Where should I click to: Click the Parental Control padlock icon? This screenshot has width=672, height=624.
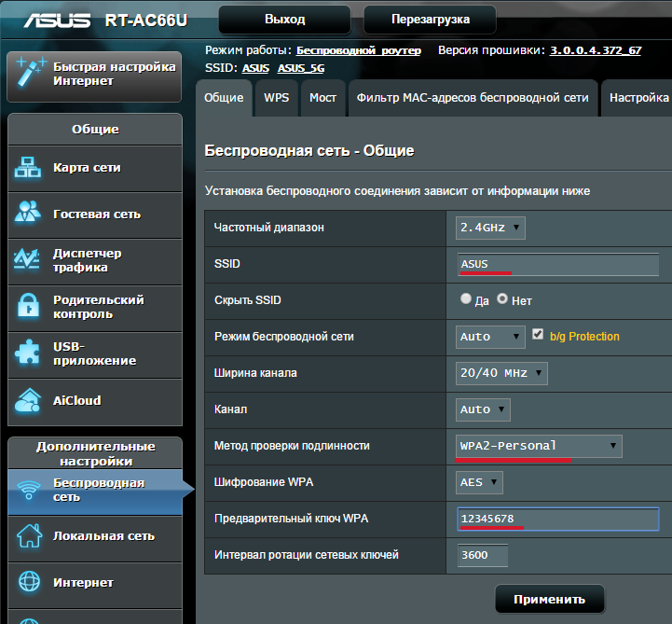click(x=28, y=305)
